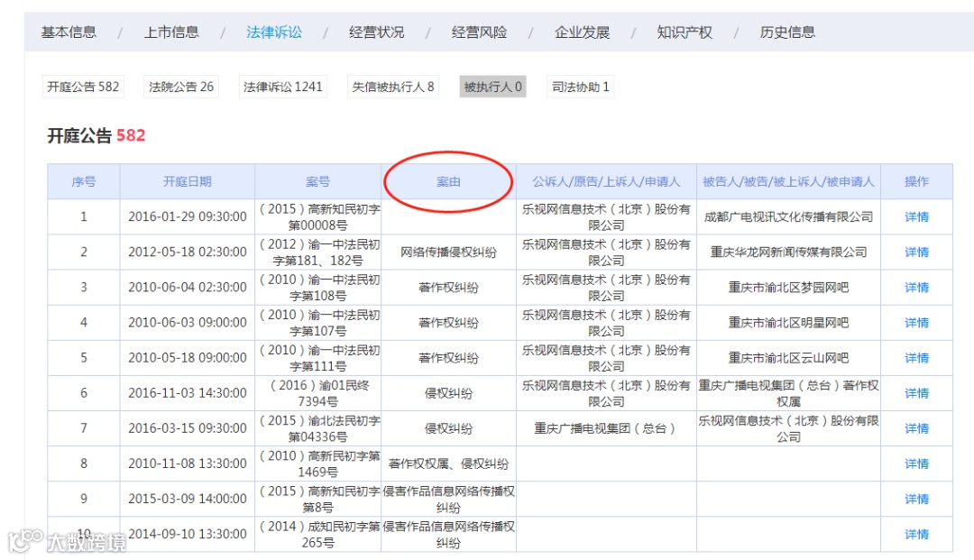Image resolution: width=974 pixels, height=560 pixels.
Task: Click date 2016-11-03 14:30:00
Action: 187,393
